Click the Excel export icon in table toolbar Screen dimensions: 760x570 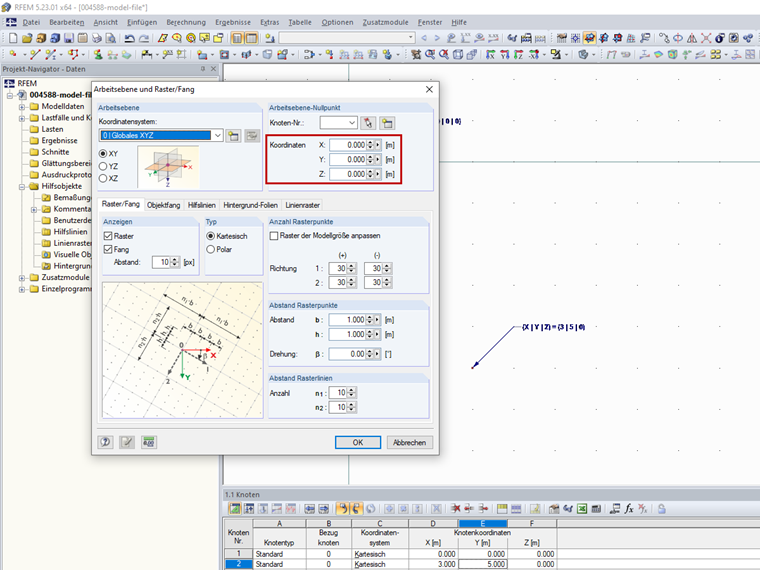pyautogui.click(x=582, y=508)
